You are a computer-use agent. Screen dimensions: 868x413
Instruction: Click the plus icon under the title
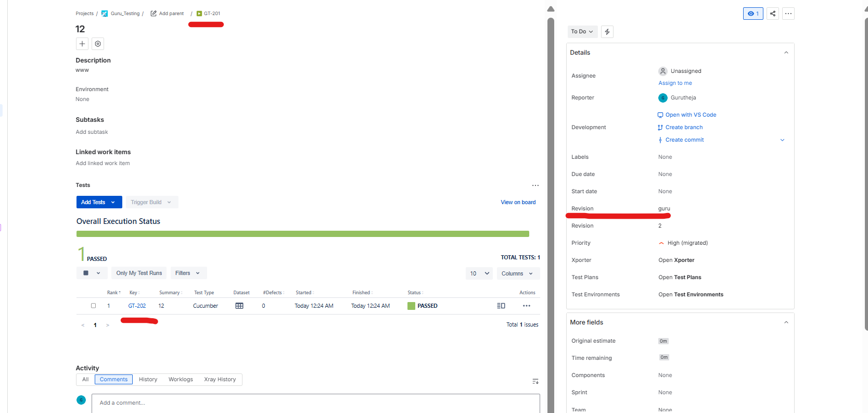tap(82, 44)
